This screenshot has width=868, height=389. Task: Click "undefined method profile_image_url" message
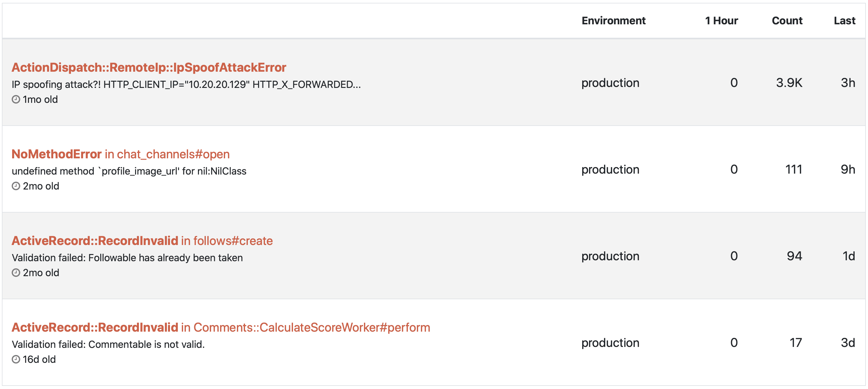pos(129,171)
